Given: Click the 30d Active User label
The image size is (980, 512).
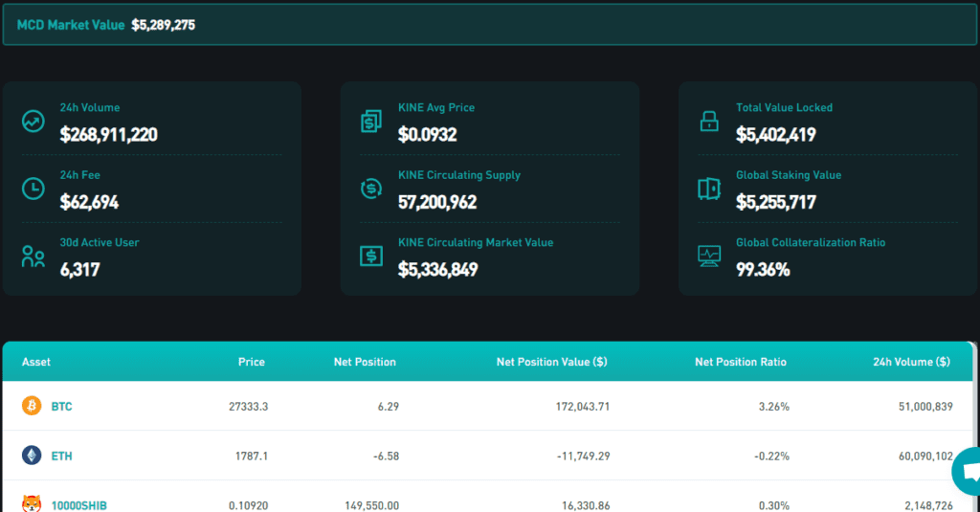Looking at the screenshot, I should click(x=100, y=242).
